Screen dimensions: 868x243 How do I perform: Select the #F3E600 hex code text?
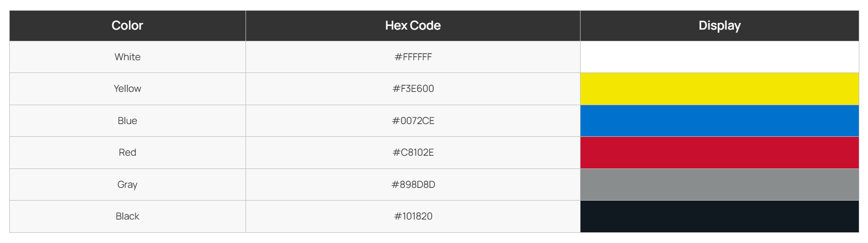[413, 89]
